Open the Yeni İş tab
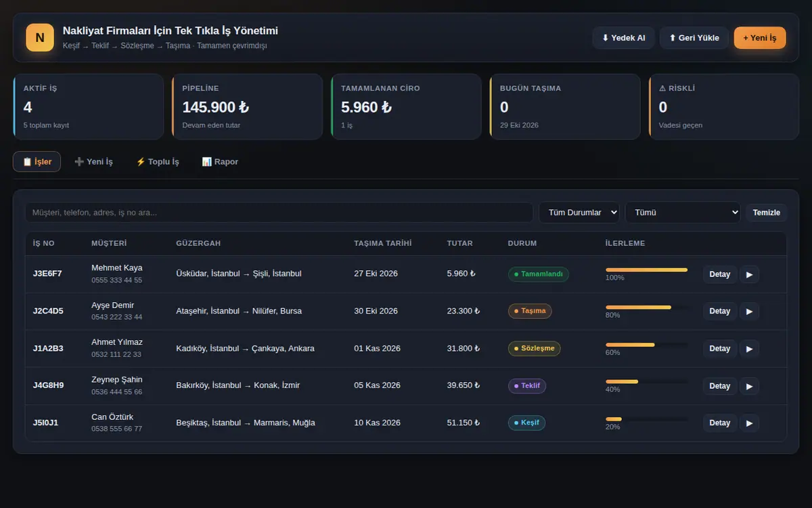 pos(93,162)
